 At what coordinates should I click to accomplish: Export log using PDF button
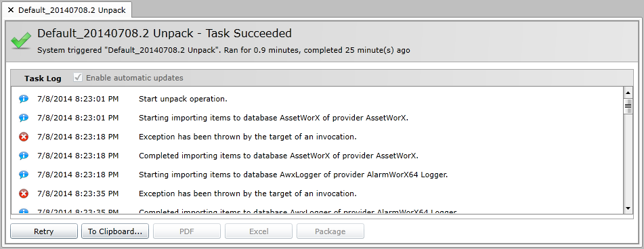pyautogui.click(x=187, y=231)
